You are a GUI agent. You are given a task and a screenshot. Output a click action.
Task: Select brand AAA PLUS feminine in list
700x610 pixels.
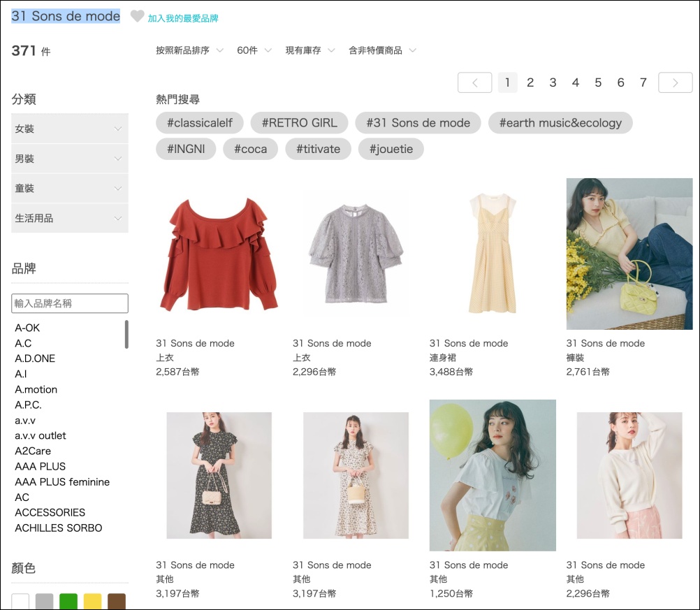click(62, 482)
